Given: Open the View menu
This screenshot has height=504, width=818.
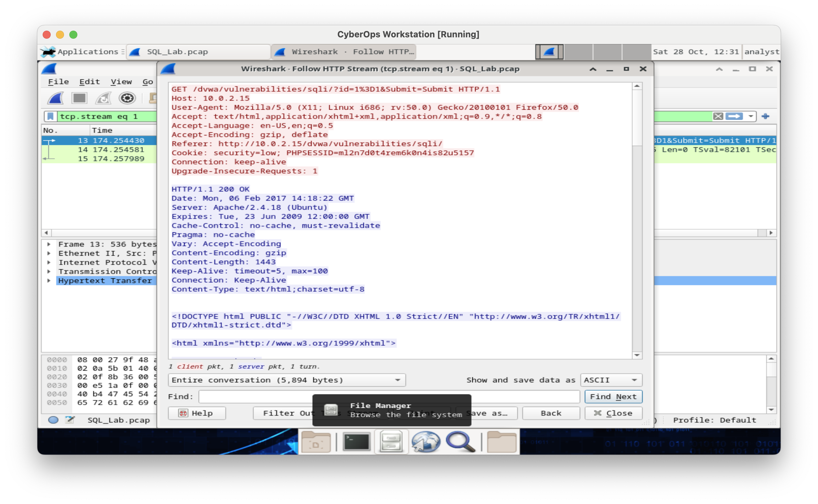Looking at the screenshot, I should pos(121,82).
